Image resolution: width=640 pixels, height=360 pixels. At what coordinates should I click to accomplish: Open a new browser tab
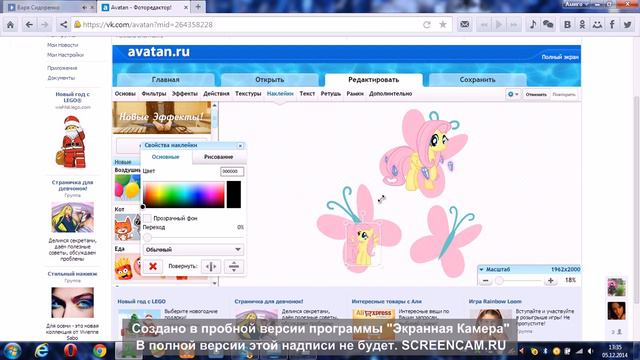pyautogui.click(x=198, y=7)
